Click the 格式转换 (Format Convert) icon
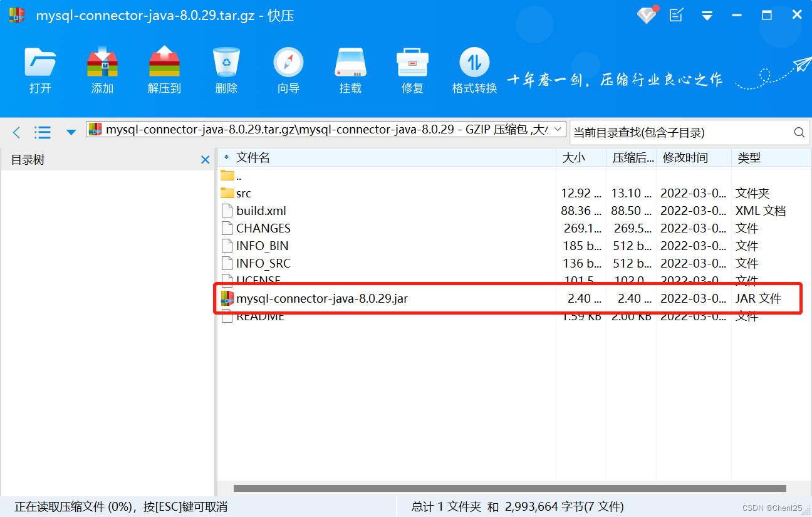The width and height of the screenshot is (812, 517). pos(474,69)
